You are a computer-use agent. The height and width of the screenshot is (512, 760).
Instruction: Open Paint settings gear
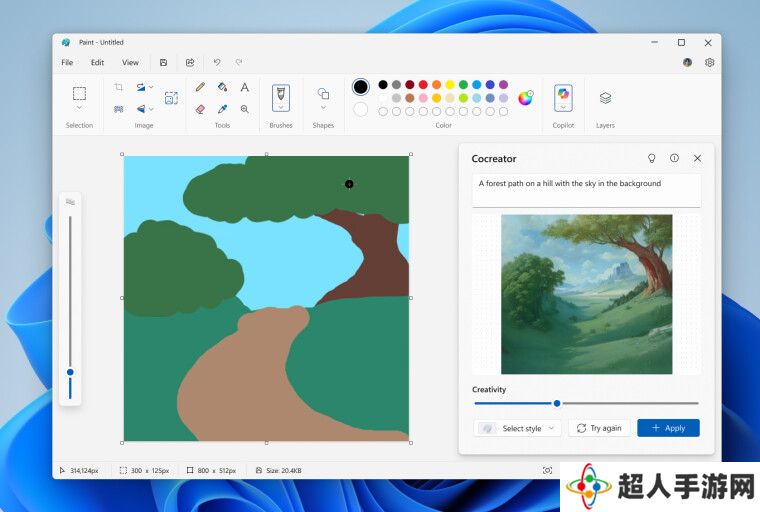[710, 62]
